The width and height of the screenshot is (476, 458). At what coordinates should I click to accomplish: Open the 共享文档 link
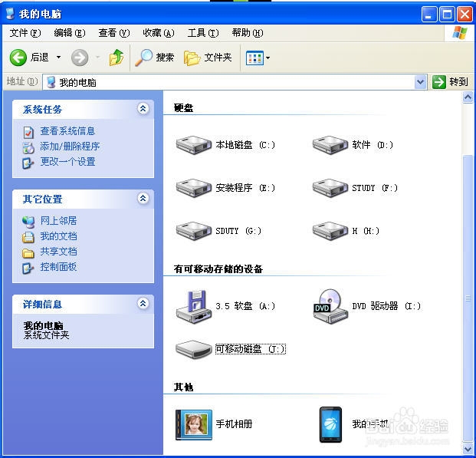point(58,252)
